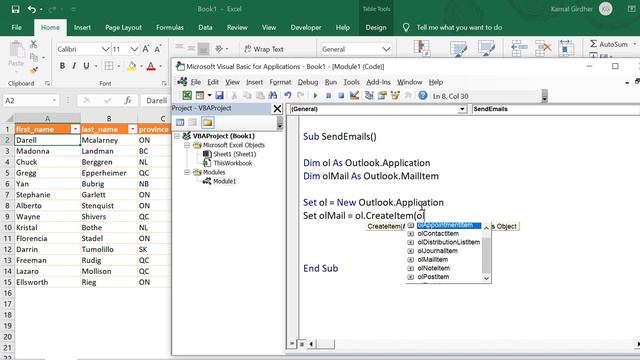Viewport: 640px width, 360px height.
Task: Select olNoteItem in the autocomplete list
Action: [x=433, y=268]
